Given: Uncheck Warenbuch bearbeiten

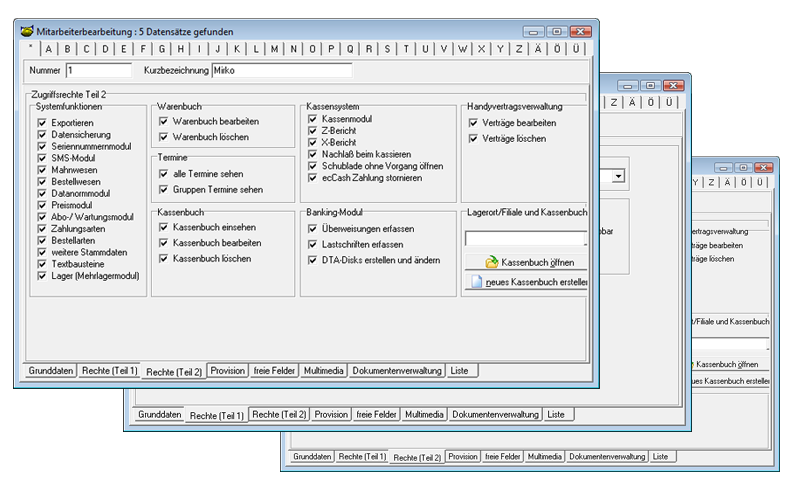Looking at the screenshot, I should [164, 121].
